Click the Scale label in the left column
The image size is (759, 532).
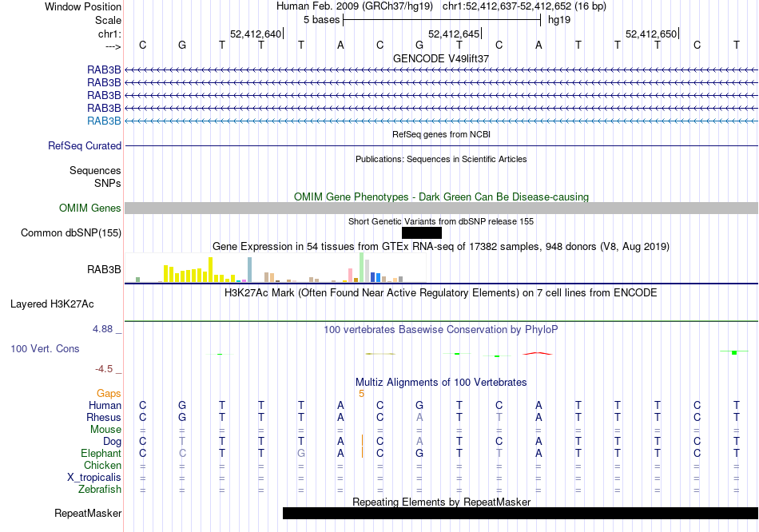[x=108, y=20]
